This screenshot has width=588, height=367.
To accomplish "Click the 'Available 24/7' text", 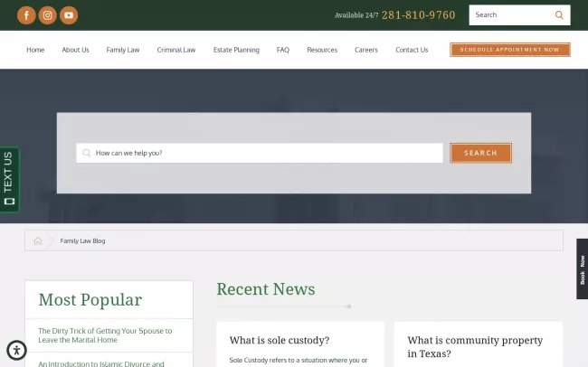I will pyautogui.click(x=356, y=15).
